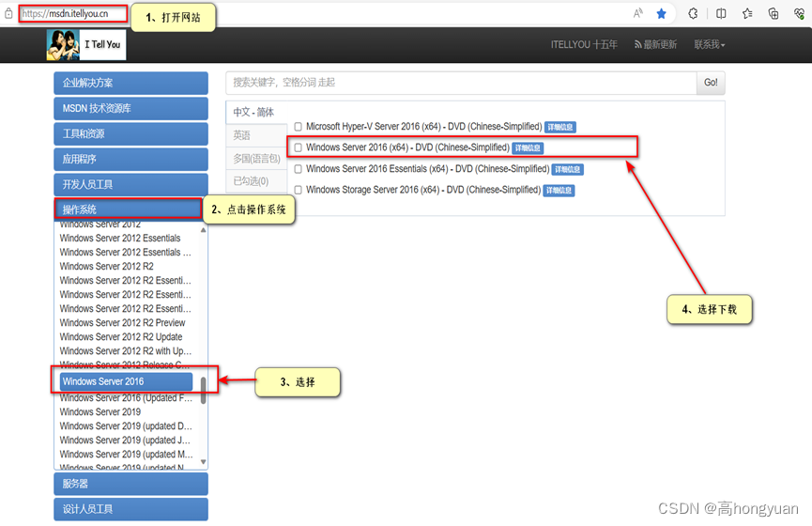Toggle the split screen icon
Viewport: 812px width, 526px height.
coord(721,14)
